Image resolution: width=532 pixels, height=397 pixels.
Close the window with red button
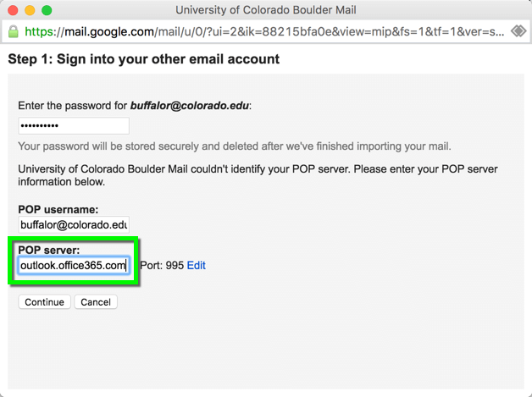13,10
